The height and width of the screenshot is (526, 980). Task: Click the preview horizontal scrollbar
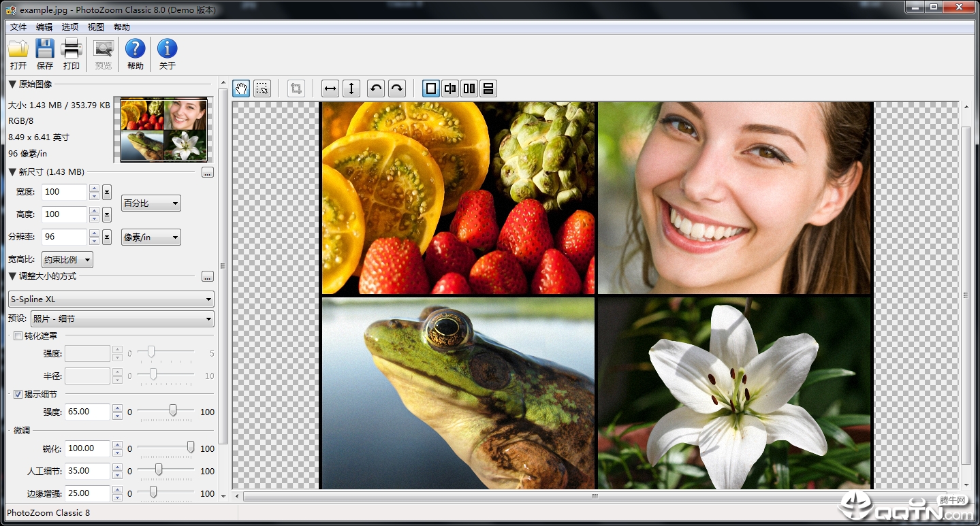pos(595,496)
